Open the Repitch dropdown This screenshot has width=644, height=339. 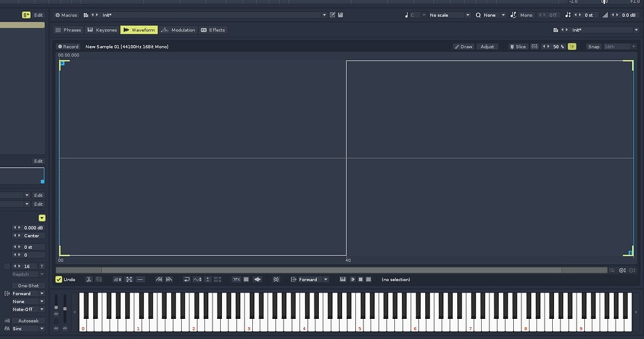28,274
